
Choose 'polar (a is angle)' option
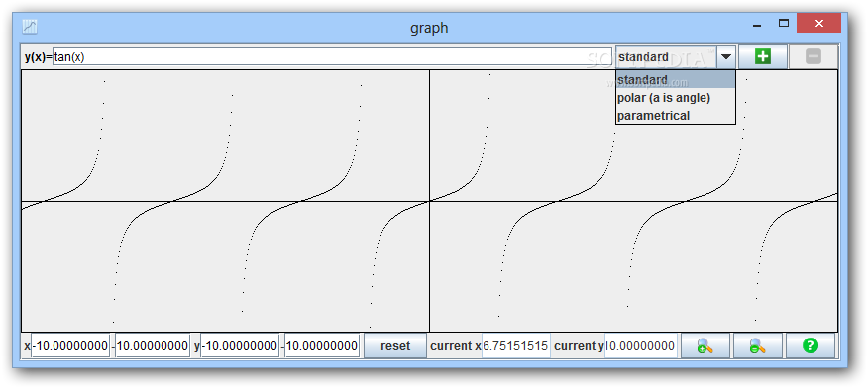(x=676, y=98)
